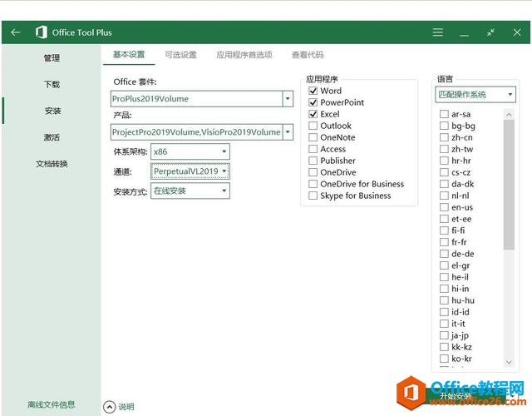
Task: Uncheck the PowerPoint checkbox
Action: pyautogui.click(x=313, y=102)
